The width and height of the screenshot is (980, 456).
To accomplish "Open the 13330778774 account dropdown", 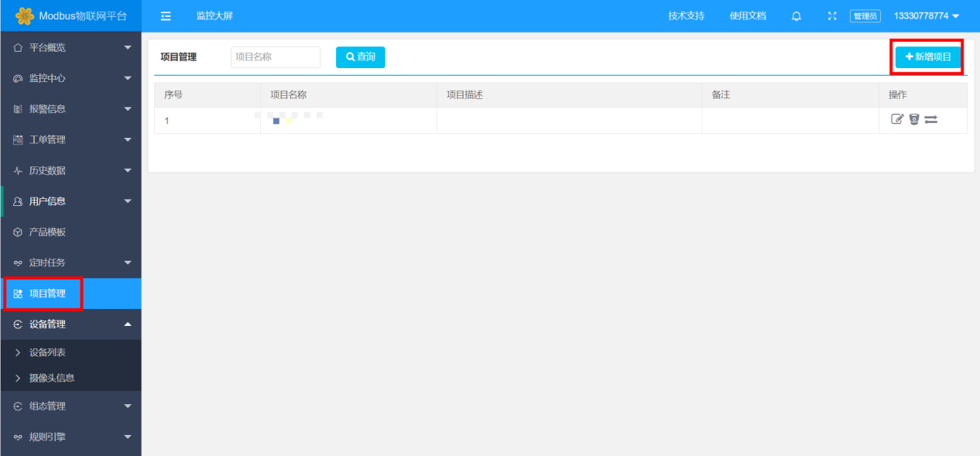I will (x=926, y=16).
